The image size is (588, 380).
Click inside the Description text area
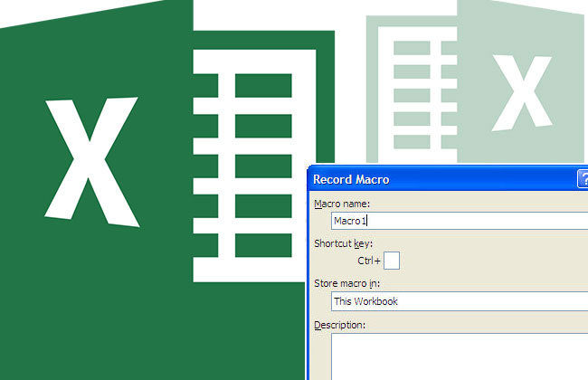[x=460, y=356]
